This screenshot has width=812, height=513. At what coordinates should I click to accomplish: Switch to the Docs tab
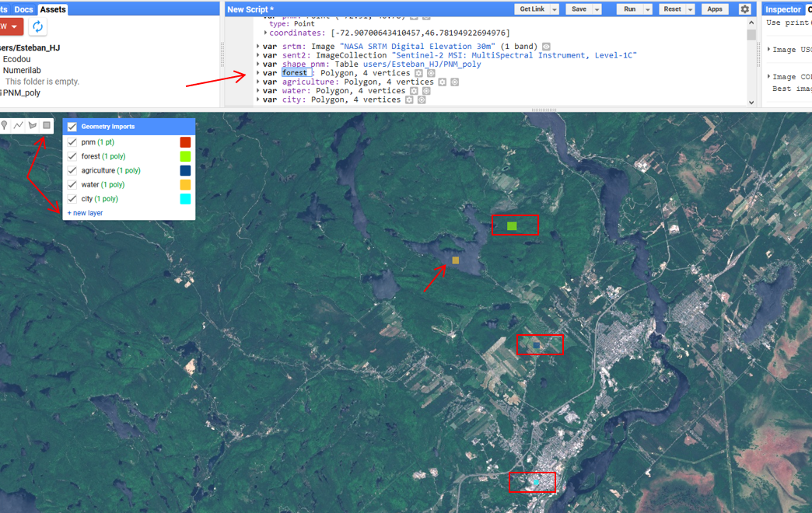(23, 9)
